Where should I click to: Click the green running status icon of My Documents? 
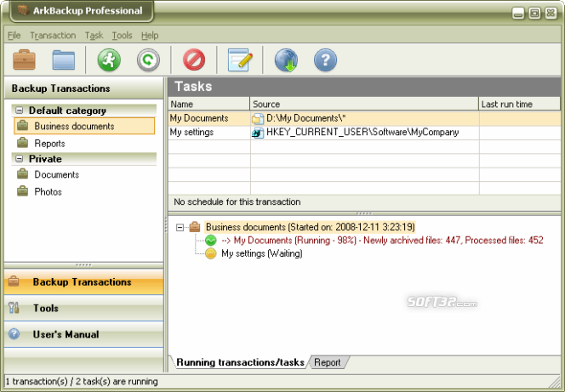211,240
